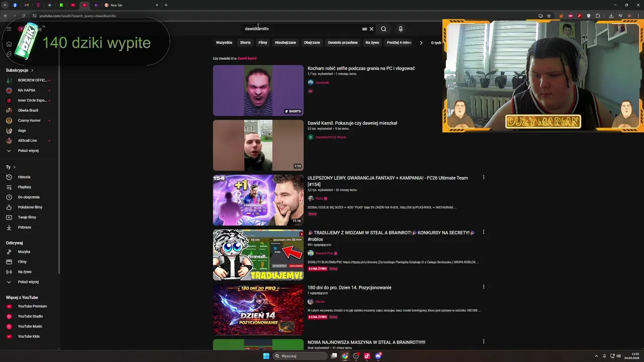Expand subscriptions with Pokaż więcej
The width and height of the screenshot is (644, 362).
click(29, 150)
